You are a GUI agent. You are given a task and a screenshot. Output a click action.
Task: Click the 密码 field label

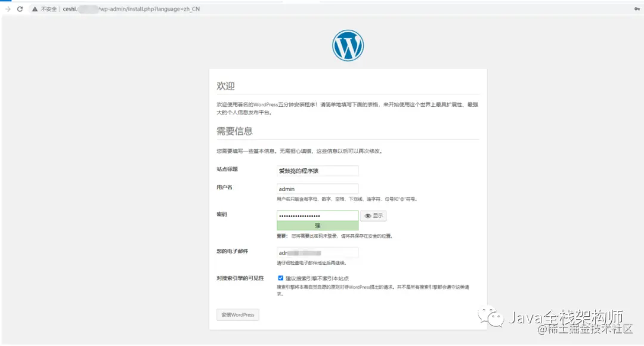click(222, 214)
